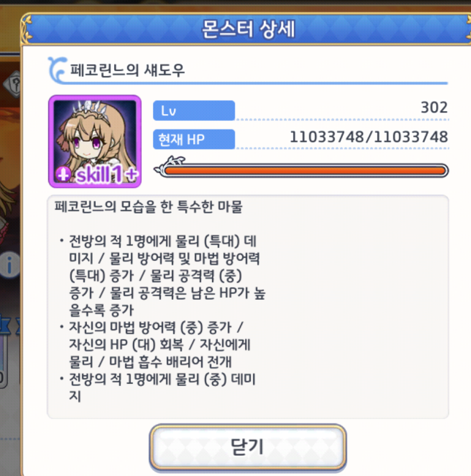Click the 페코린느의 모습을 한 특수한 마물 description line
This screenshot has width=471, height=476.
click(148, 207)
